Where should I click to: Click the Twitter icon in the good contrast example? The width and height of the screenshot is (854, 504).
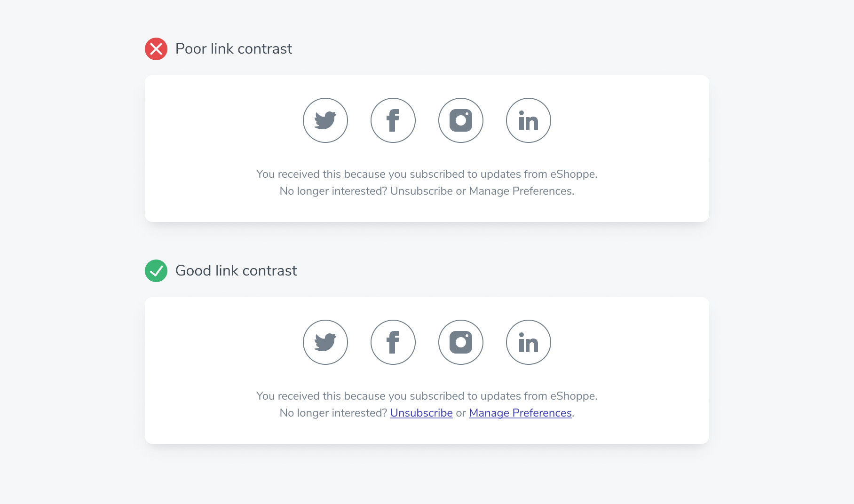coord(325,342)
